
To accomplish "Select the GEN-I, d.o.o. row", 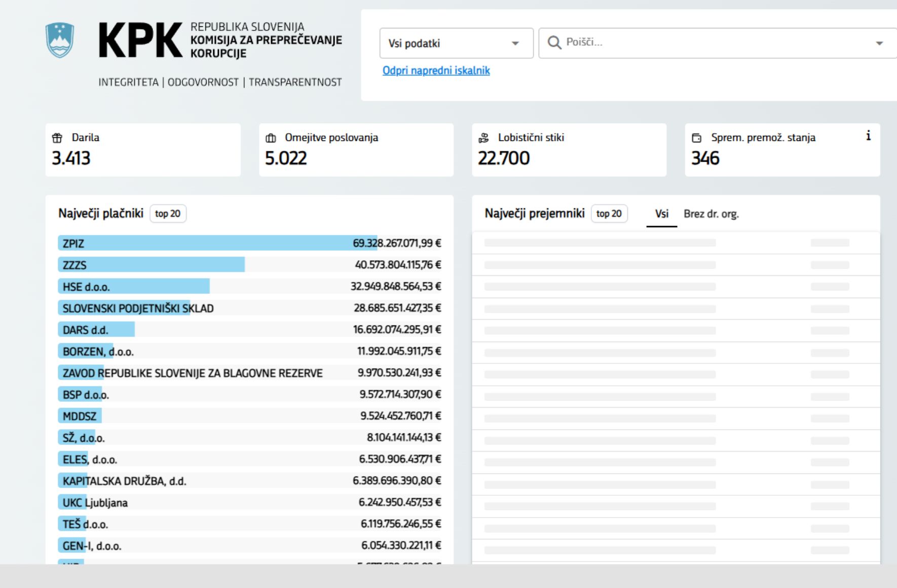I will (x=249, y=545).
